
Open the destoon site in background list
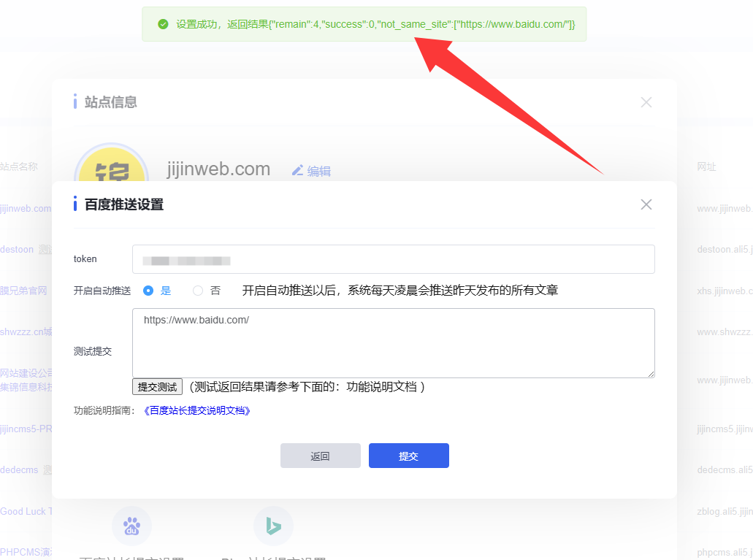coord(17,250)
